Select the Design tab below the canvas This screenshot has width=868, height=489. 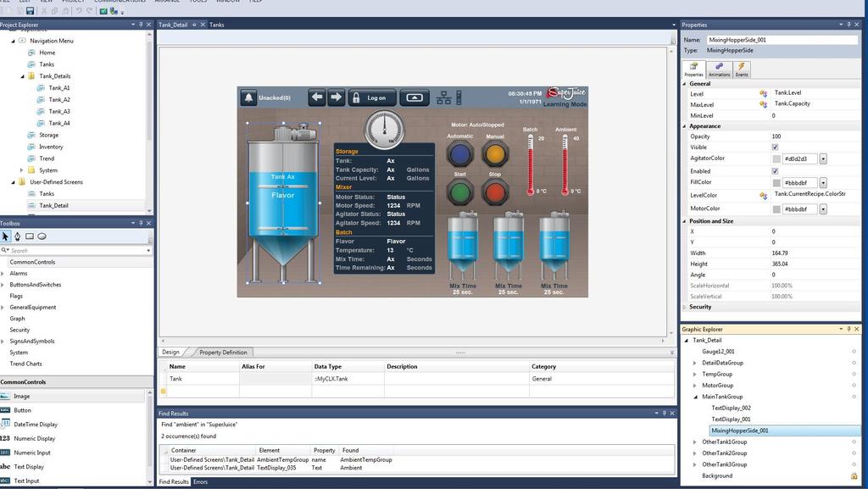170,353
